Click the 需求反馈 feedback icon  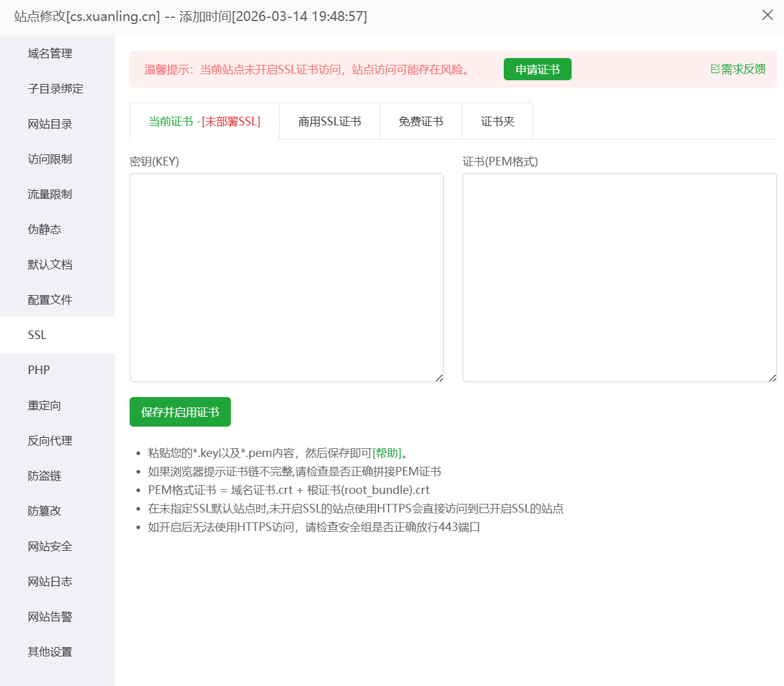tap(737, 69)
